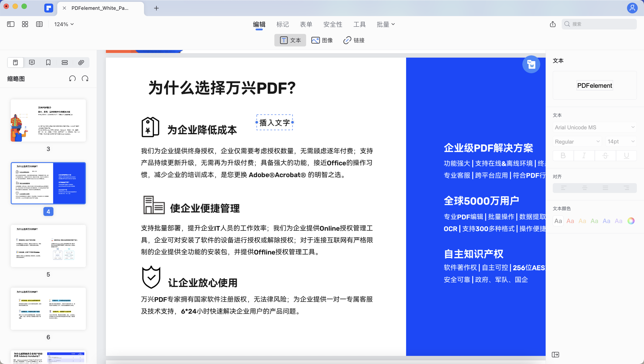Click the two-page layout icon
Viewport: 644px width, 364px height.
pyautogui.click(x=40, y=24)
